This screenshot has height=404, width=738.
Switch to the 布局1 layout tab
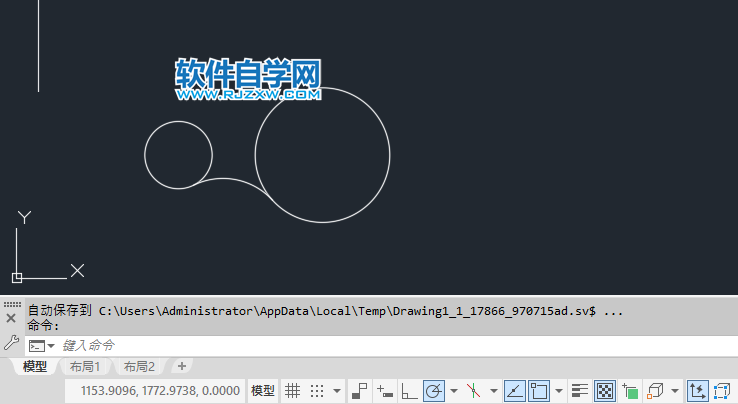coord(85,366)
